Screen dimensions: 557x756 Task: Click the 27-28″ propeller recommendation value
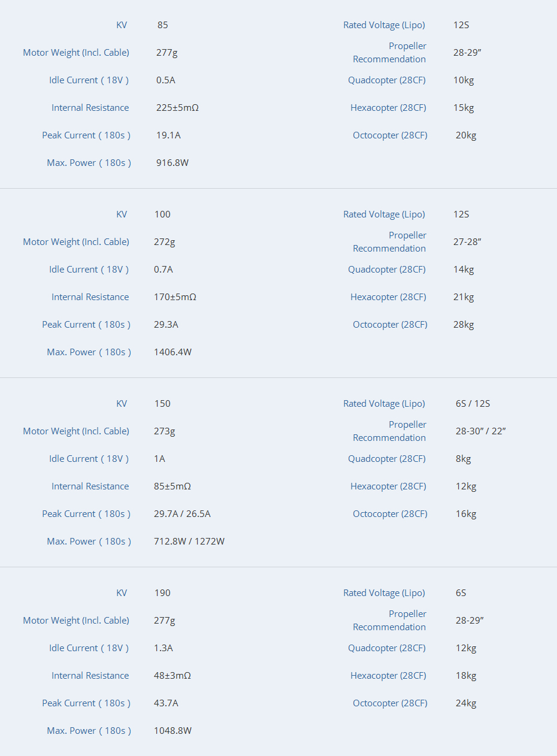tap(467, 242)
